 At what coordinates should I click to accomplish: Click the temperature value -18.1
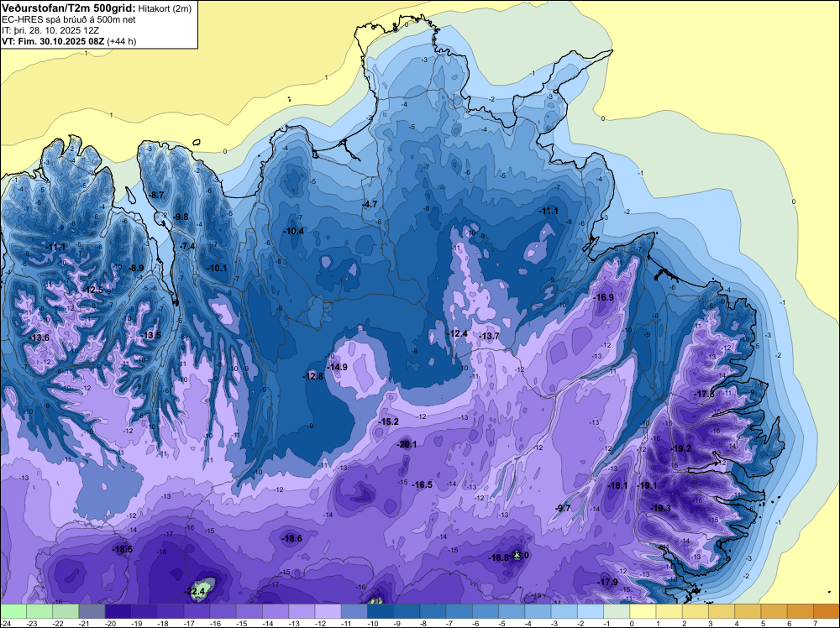[617, 485]
